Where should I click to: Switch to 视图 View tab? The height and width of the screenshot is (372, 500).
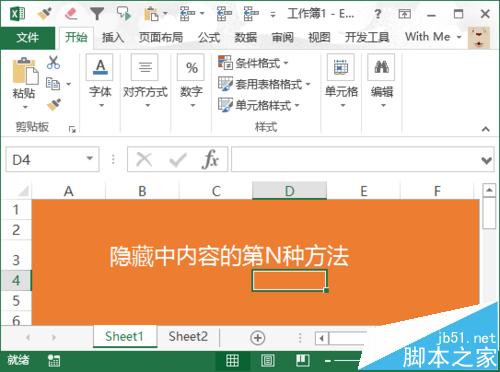(x=319, y=37)
